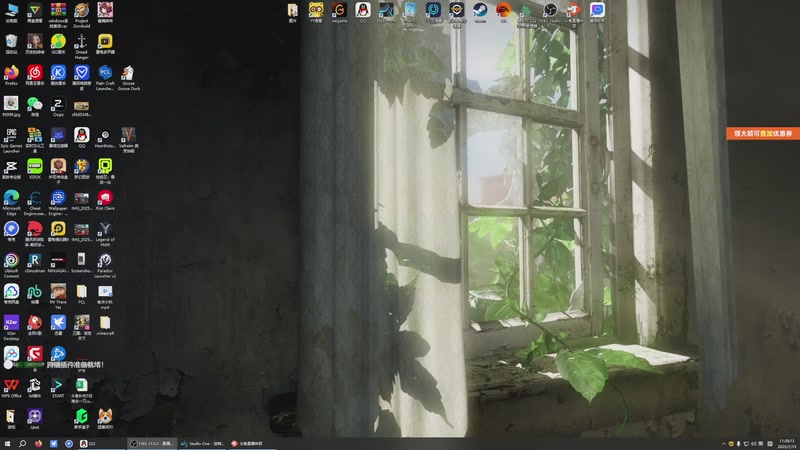The height and width of the screenshot is (450, 800).
Task: Switch to OBS taskbar window
Action: (x=152, y=444)
